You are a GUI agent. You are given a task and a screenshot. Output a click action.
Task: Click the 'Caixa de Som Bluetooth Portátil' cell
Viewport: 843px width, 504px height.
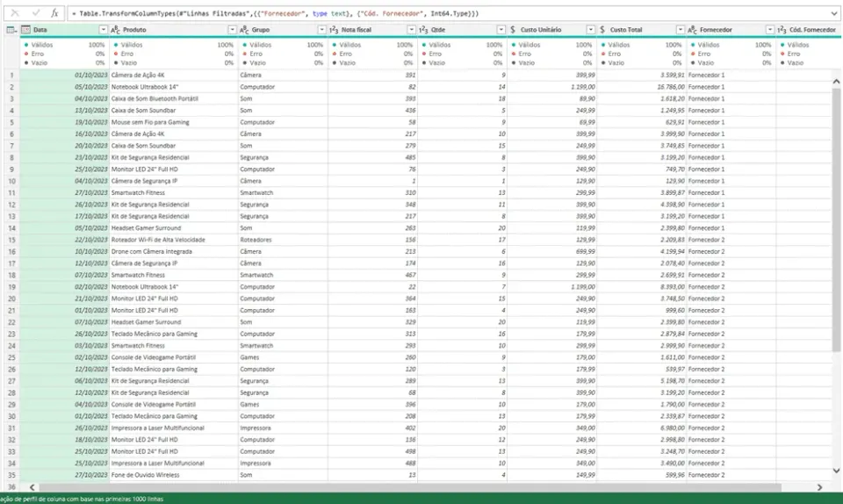tap(174, 99)
